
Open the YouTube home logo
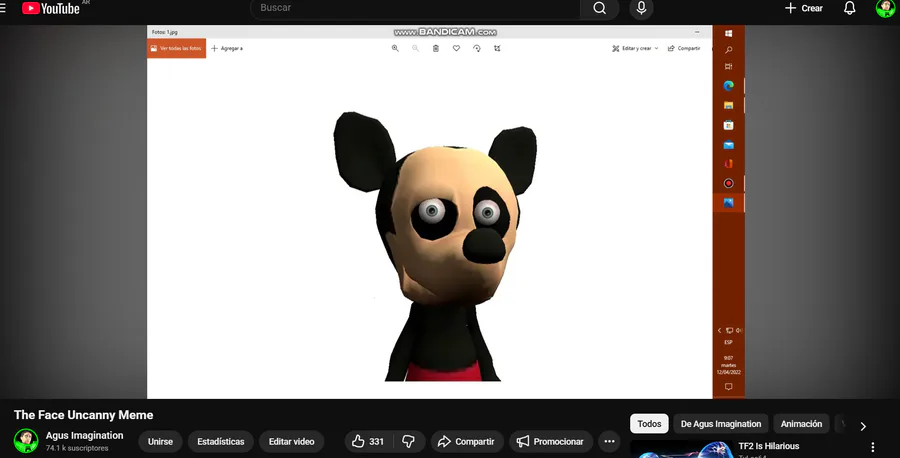pyautogui.click(x=51, y=8)
